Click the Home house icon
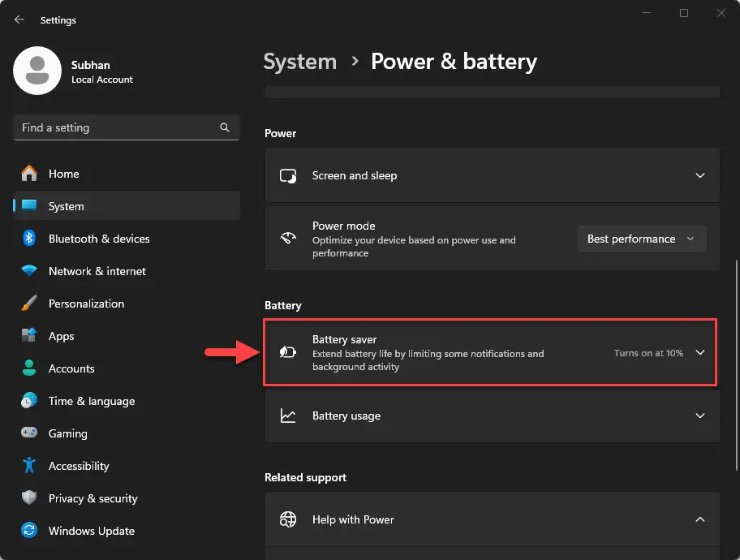 [x=29, y=174]
